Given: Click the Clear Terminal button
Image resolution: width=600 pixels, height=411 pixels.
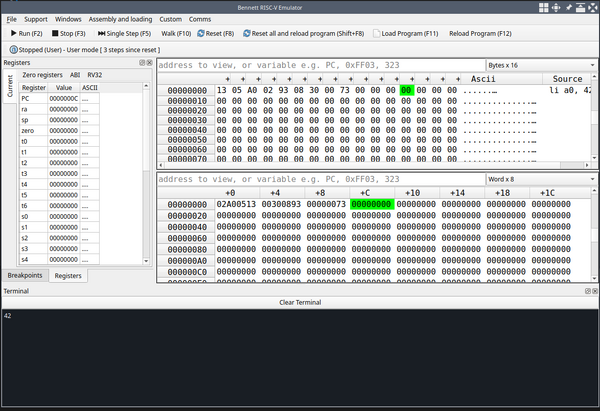Looking at the screenshot, I should [300, 302].
